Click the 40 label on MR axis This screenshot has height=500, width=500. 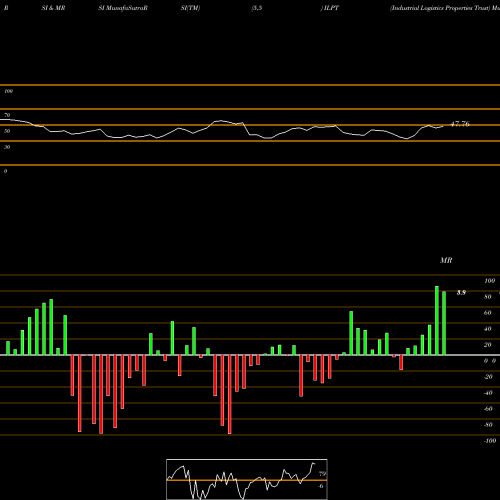click(x=488, y=329)
